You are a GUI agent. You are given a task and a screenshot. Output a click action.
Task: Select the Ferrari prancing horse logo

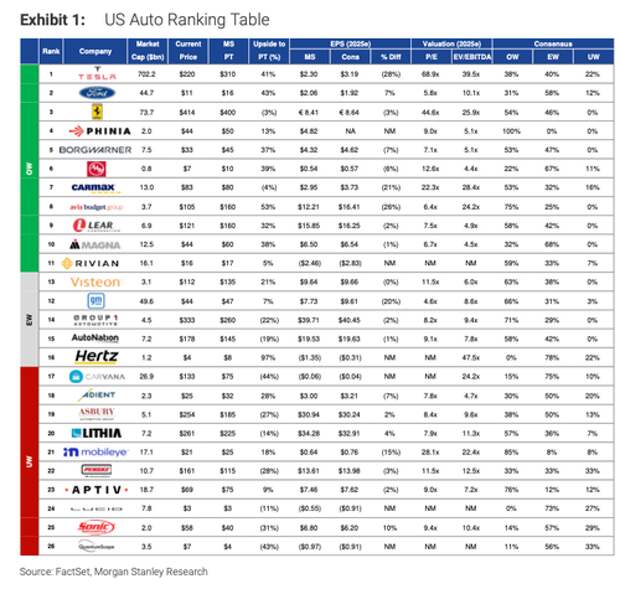point(97,112)
